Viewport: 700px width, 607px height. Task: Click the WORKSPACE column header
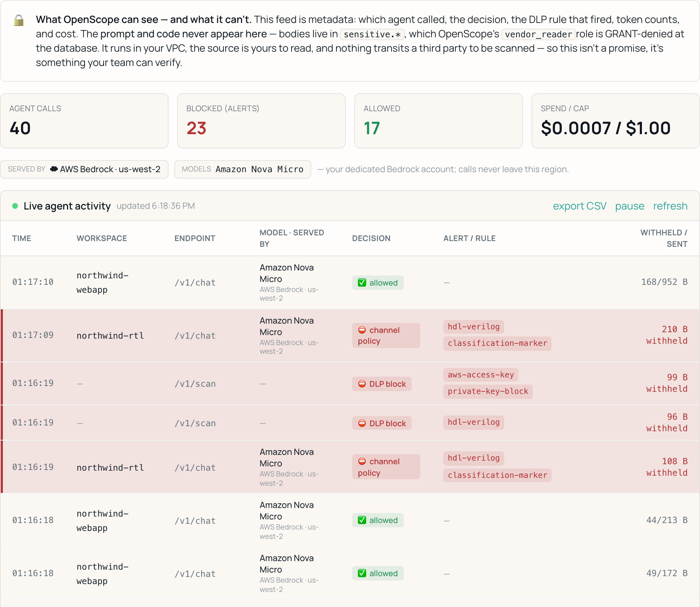coord(102,238)
